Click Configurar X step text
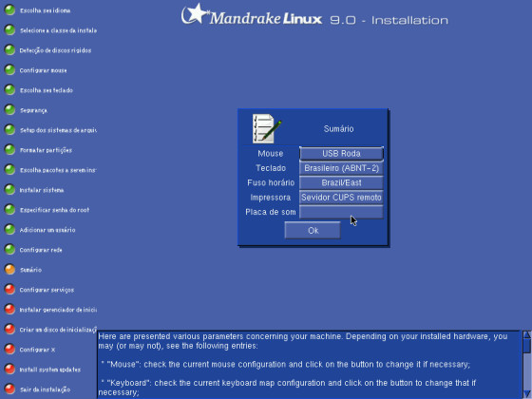 click(37, 350)
